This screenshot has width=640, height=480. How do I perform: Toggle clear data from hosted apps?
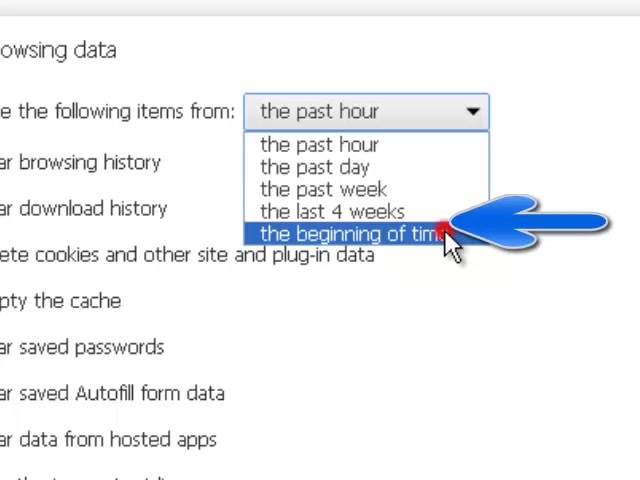click(108, 440)
